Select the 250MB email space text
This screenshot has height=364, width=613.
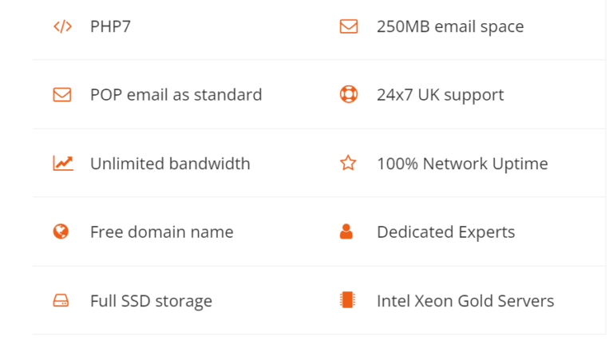point(450,26)
